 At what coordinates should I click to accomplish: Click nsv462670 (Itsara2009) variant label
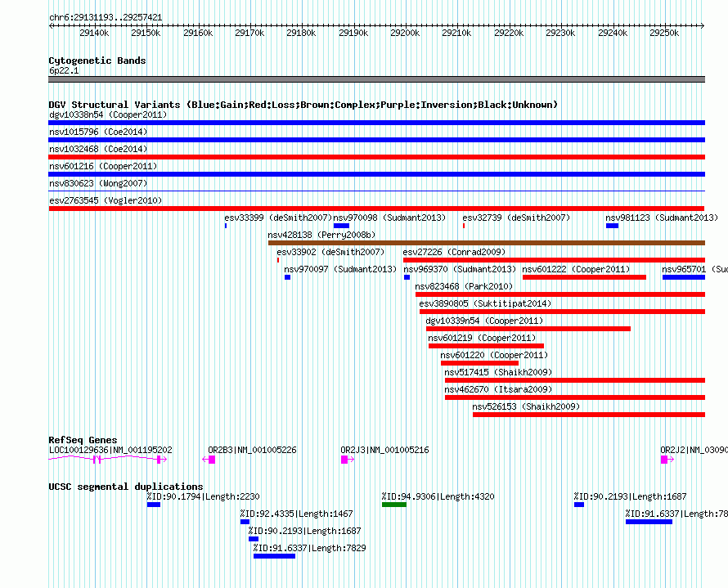(x=498, y=389)
